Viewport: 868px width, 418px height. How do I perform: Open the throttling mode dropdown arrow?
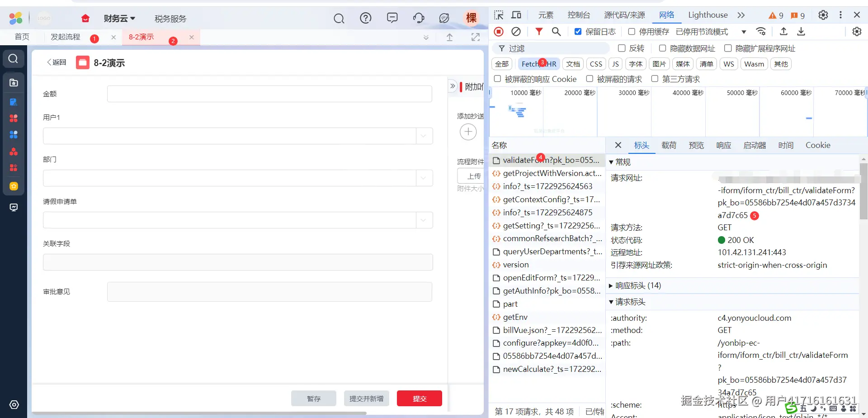tap(744, 32)
